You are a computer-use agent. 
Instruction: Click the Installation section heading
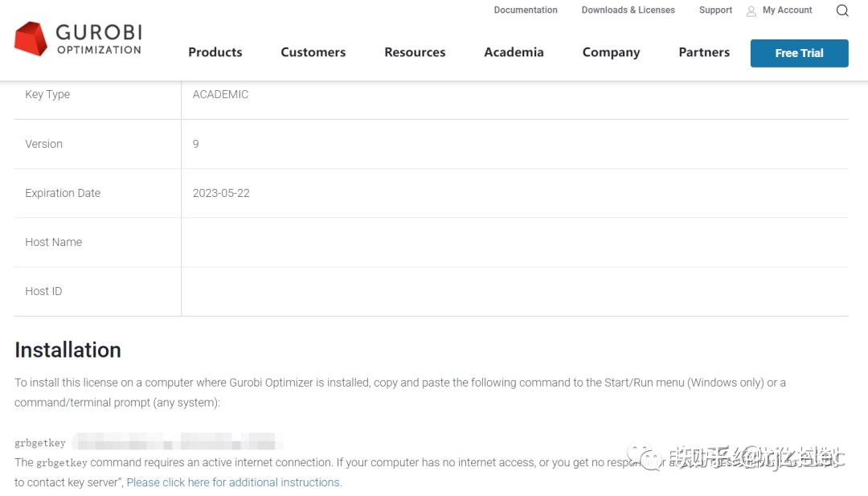(68, 350)
